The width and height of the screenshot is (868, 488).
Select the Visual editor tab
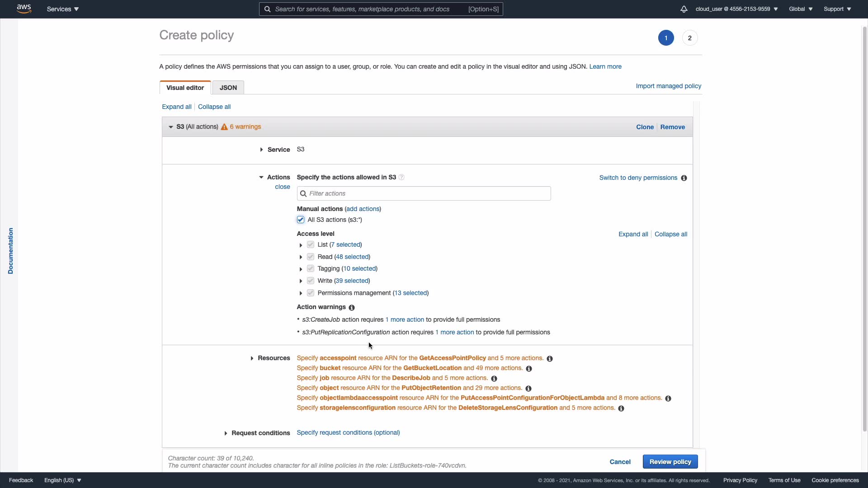point(185,88)
